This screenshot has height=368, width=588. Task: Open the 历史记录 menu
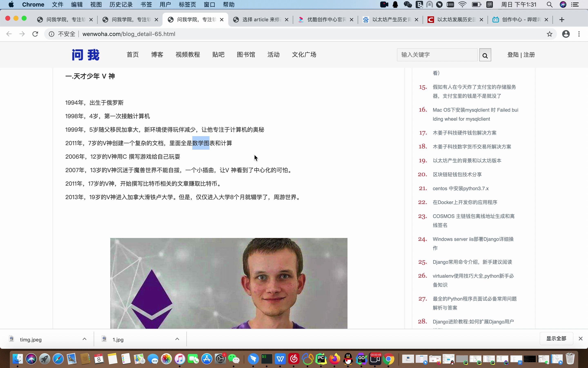121,5
